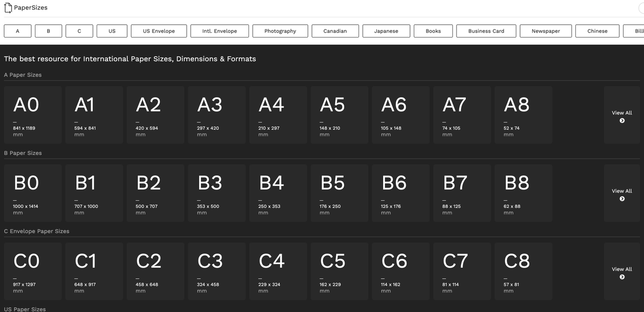Open the A5 size card

pos(339,115)
